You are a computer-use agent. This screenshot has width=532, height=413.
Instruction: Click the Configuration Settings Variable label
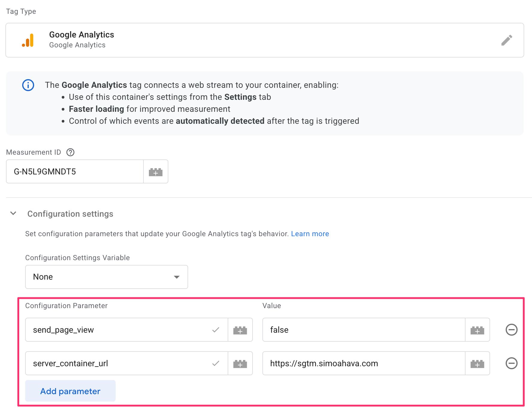(78, 258)
